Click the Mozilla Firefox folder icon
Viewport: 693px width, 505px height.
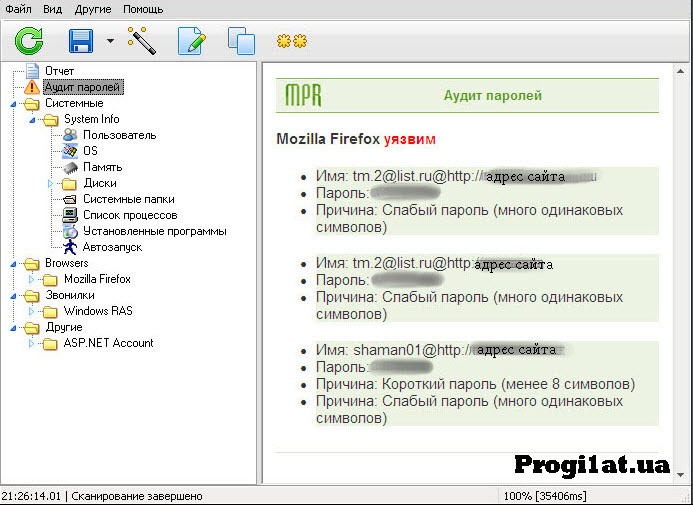[x=50, y=279]
